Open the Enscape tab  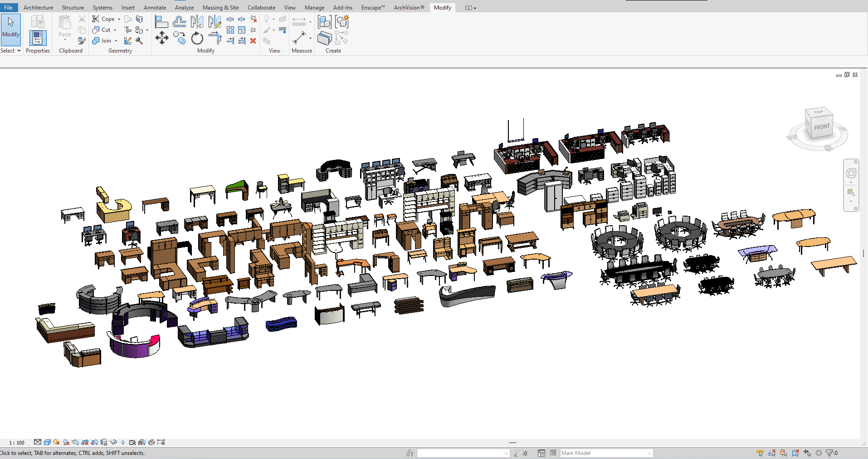373,8
